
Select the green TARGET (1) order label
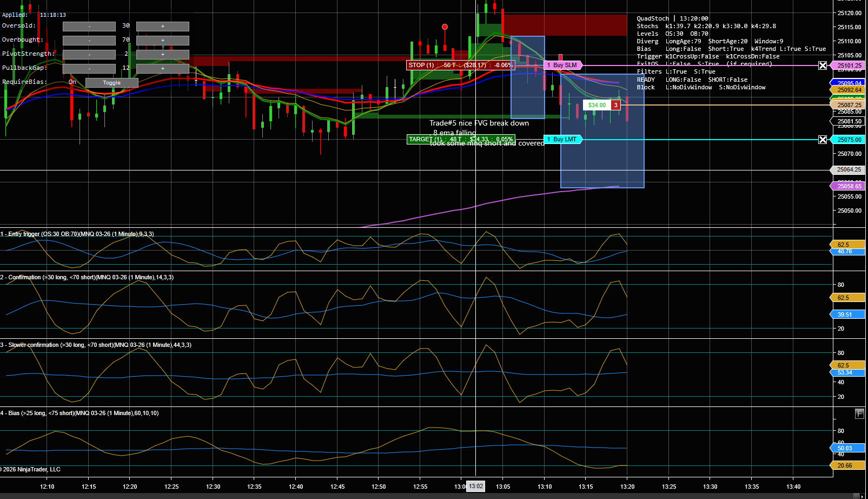pos(461,139)
